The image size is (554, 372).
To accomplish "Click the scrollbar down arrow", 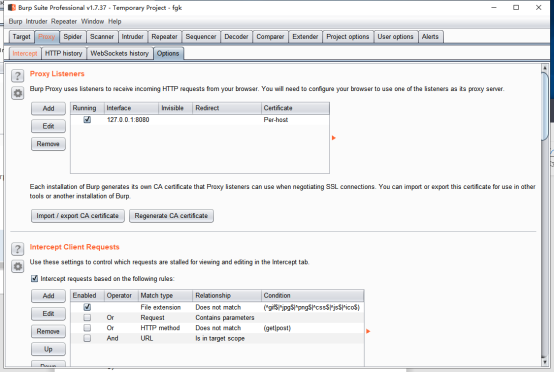I will tap(544, 362).
